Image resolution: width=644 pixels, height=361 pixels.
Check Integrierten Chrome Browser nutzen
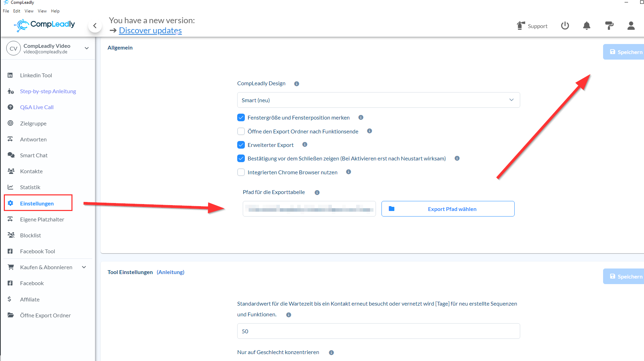tap(241, 172)
